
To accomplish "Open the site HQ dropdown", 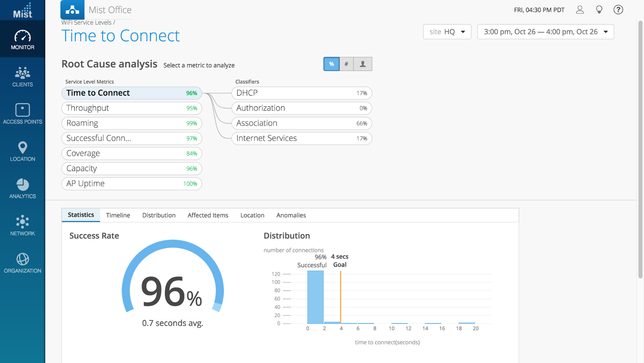I will click(447, 32).
